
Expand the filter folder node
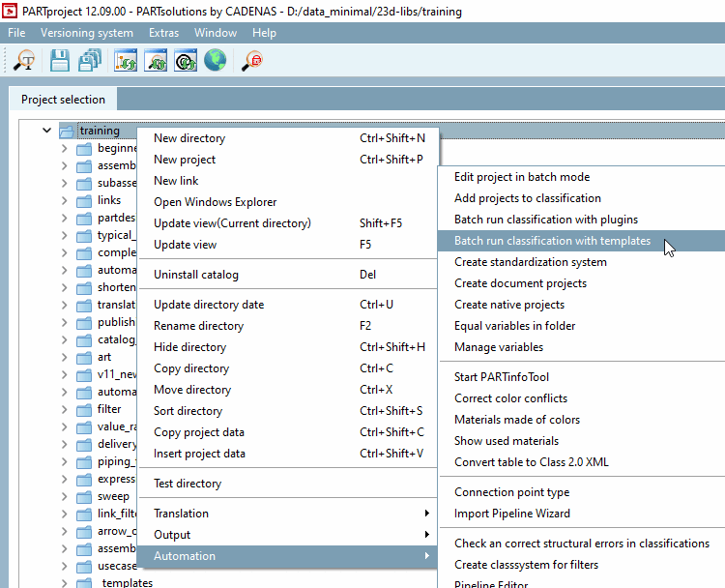click(65, 409)
